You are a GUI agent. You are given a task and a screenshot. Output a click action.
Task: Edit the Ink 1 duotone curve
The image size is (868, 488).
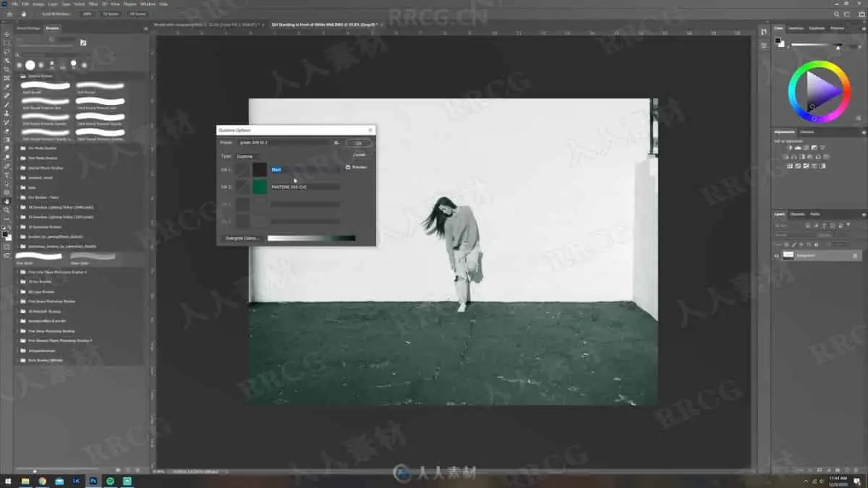(242, 170)
